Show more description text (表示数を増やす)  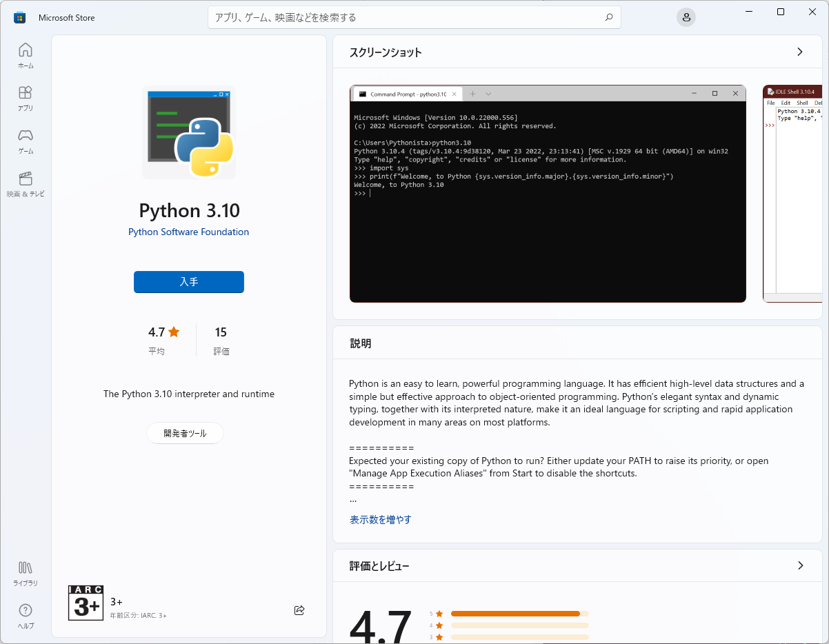click(x=380, y=519)
